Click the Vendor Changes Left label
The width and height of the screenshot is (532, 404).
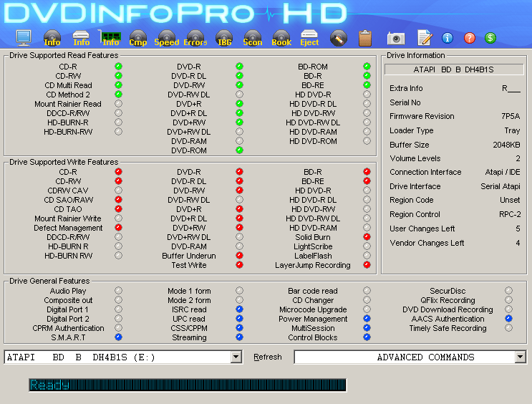click(x=427, y=243)
